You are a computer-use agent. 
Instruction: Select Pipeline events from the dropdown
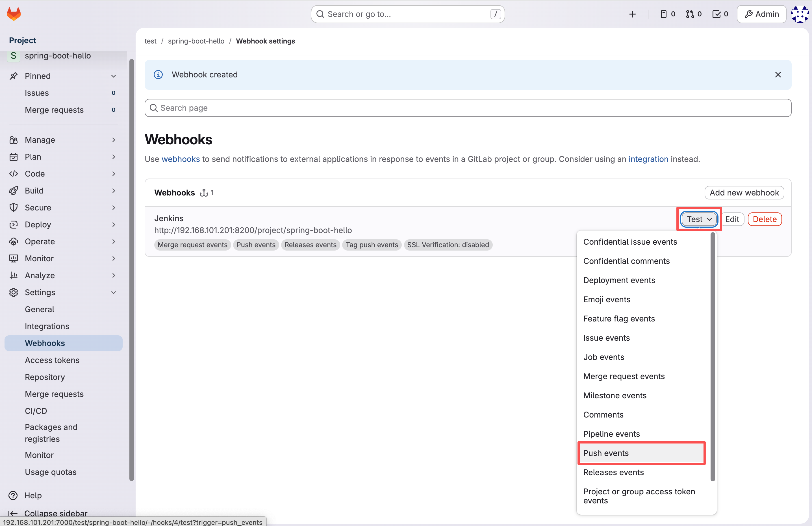[611, 434]
